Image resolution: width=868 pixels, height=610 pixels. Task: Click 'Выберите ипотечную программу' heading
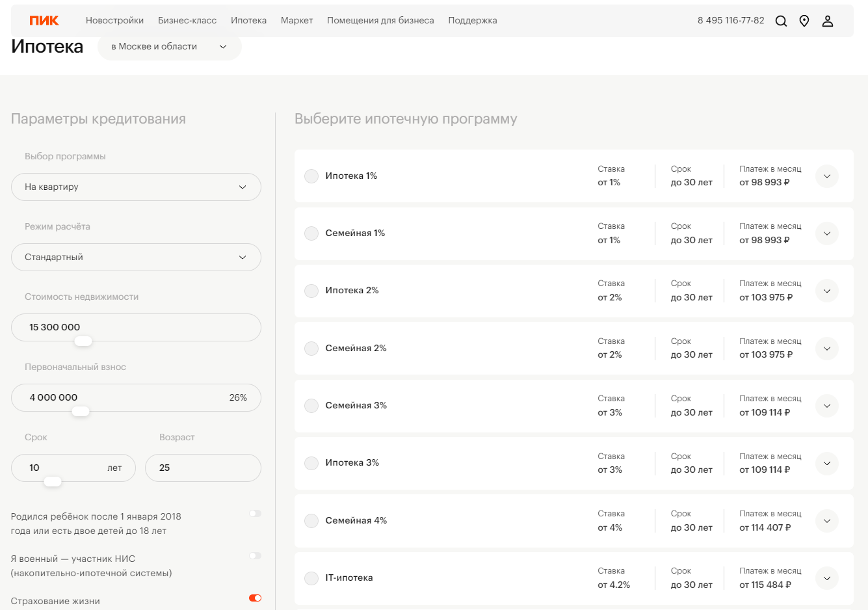pyautogui.click(x=406, y=119)
